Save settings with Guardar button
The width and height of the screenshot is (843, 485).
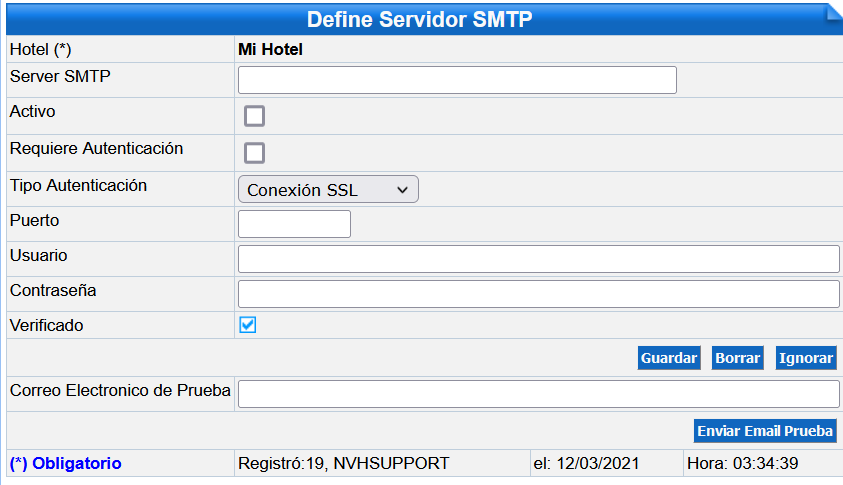click(669, 358)
